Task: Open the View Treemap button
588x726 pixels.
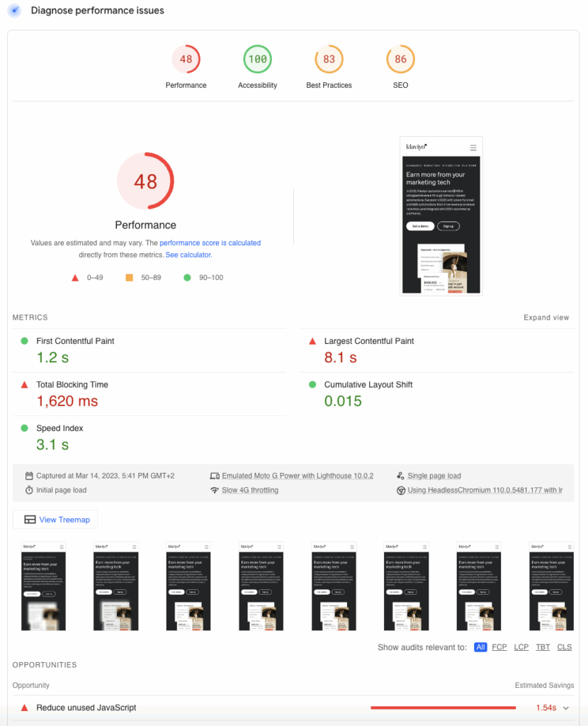Action: (x=55, y=520)
